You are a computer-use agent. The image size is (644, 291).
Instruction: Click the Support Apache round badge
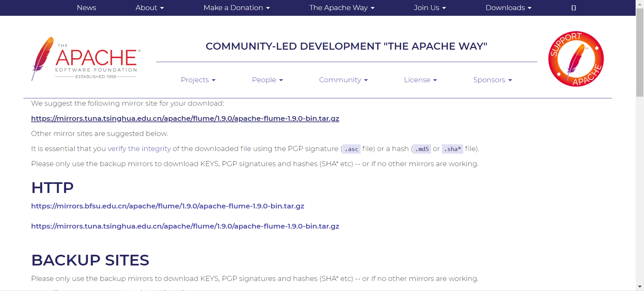(576, 59)
